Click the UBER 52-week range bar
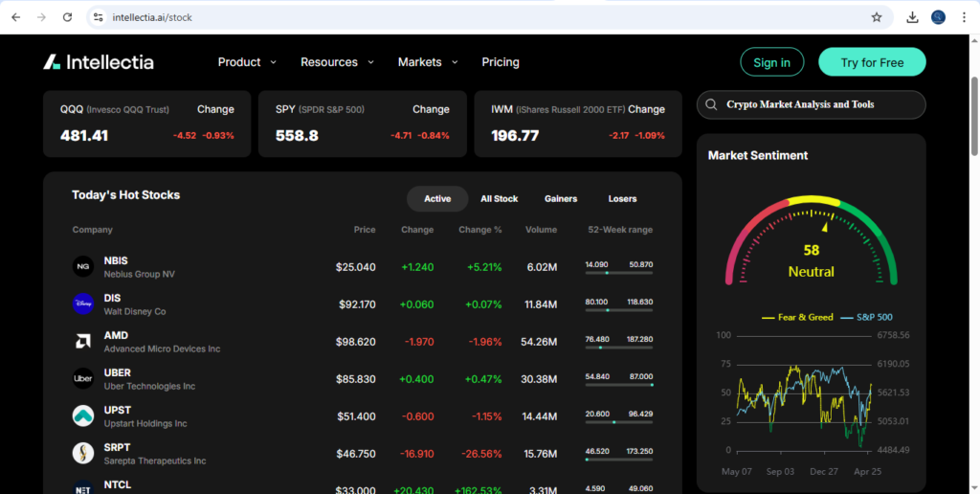 coord(619,385)
